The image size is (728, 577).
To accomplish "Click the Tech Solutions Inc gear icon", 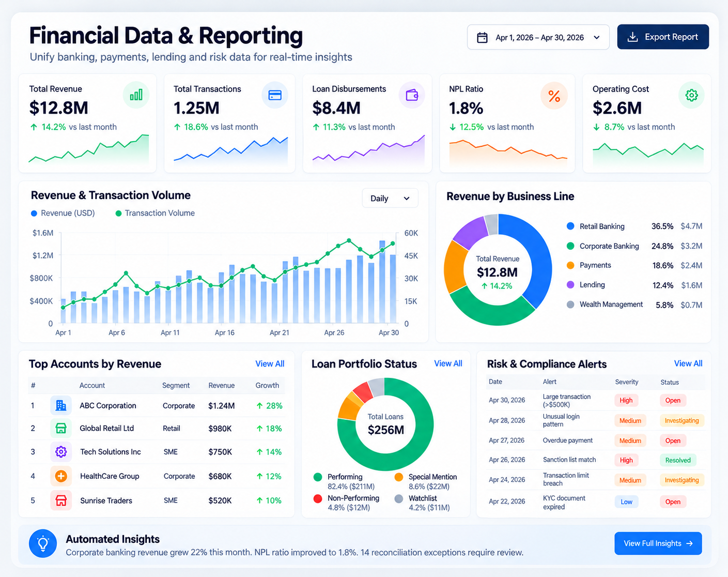I will coord(61,452).
